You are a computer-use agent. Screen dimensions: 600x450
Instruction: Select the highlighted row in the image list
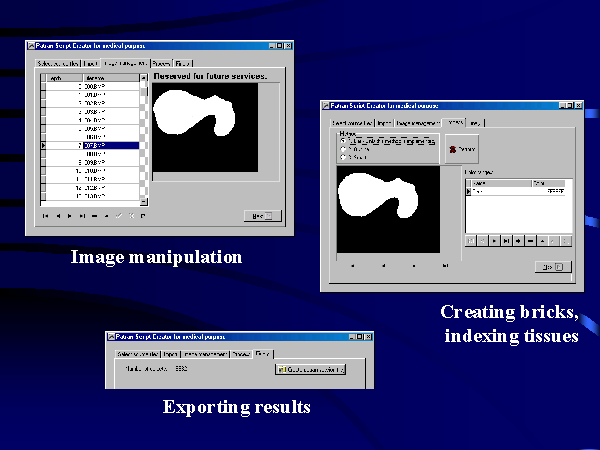(110, 146)
